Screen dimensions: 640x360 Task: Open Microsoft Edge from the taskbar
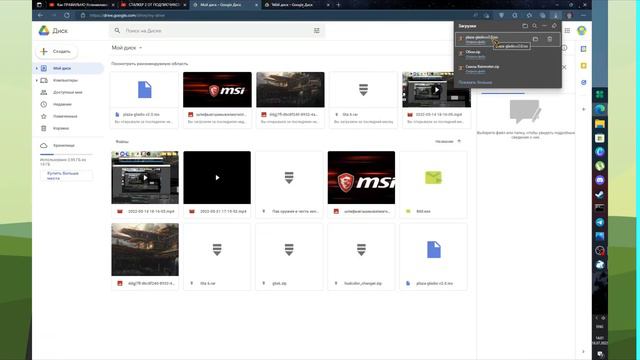(600, 109)
